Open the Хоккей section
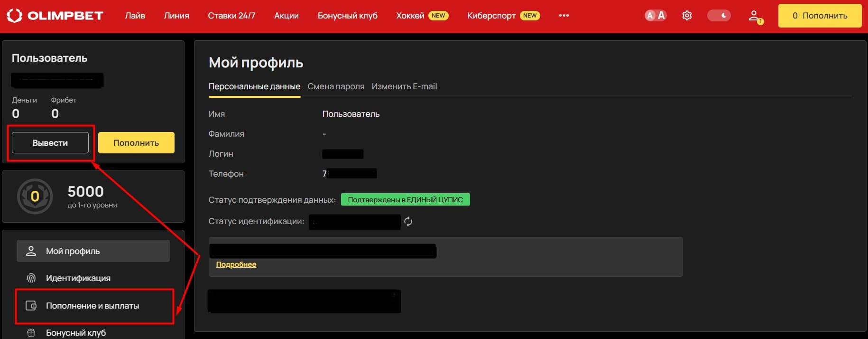The width and height of the screenshot is (868, 339). tap(410, 16)
